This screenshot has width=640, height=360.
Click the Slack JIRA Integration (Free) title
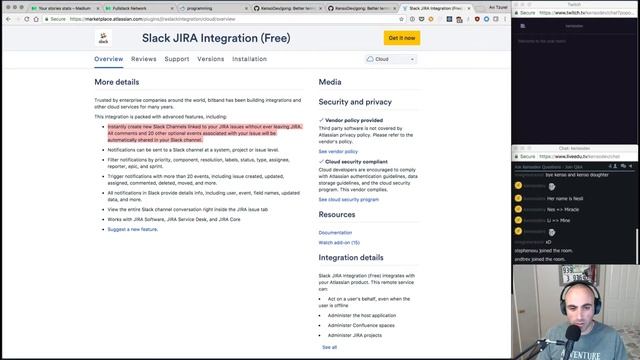[216, 38]
